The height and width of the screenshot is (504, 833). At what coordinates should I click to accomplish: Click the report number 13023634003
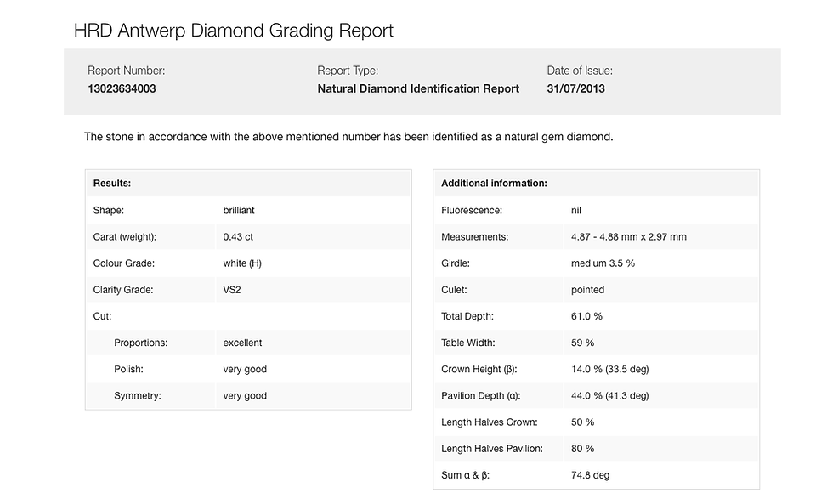[122, 88]
